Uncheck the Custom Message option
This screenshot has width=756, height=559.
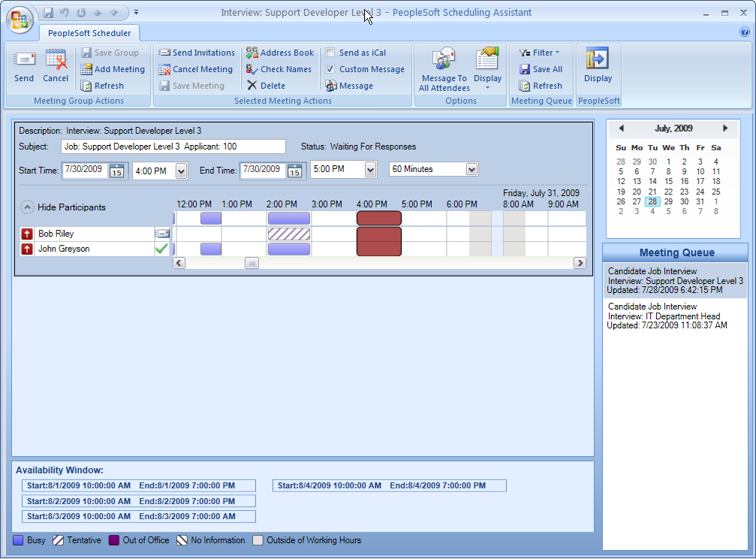(329, 69)
